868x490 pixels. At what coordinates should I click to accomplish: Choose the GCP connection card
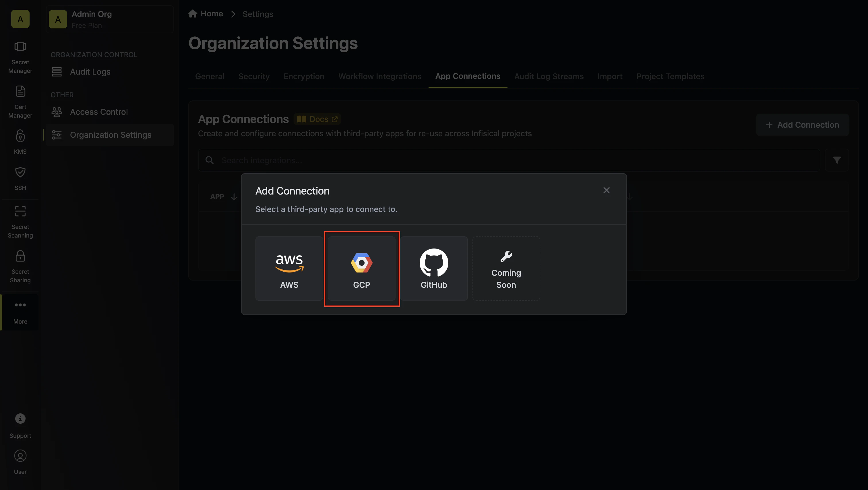pyautogui.click(x=362, y=269)
